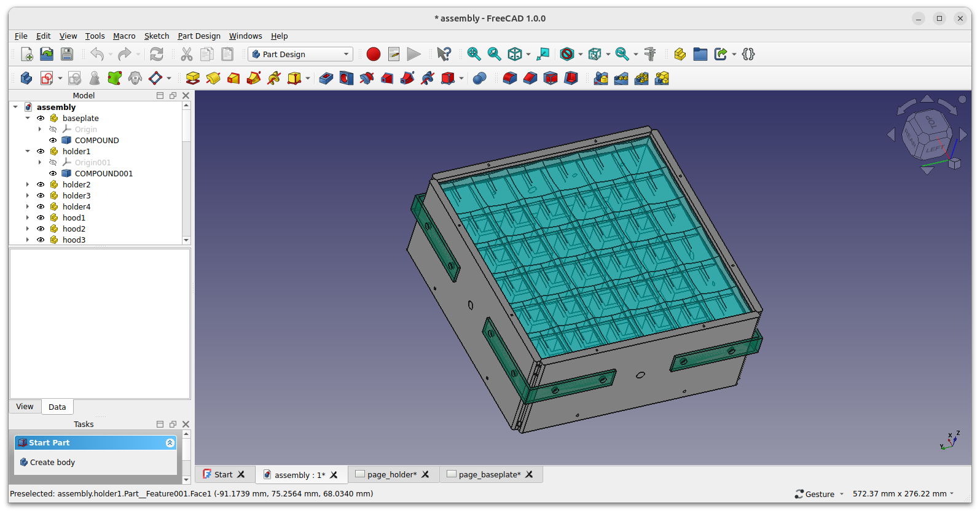The width and height of the screenshot is (980, 513).
Task: Open the Part Design workbench dropdown
Action: click(x=300, y=54)
